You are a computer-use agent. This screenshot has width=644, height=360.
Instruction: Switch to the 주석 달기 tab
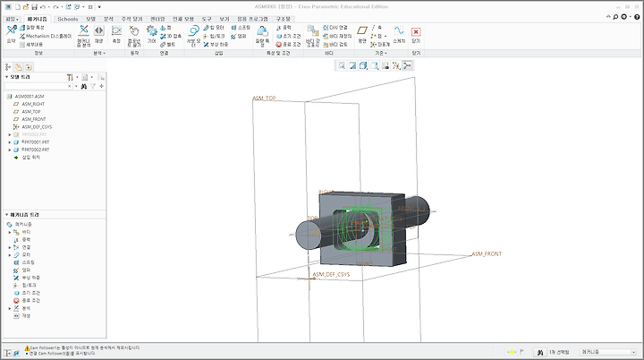click(x=131, y=19)
